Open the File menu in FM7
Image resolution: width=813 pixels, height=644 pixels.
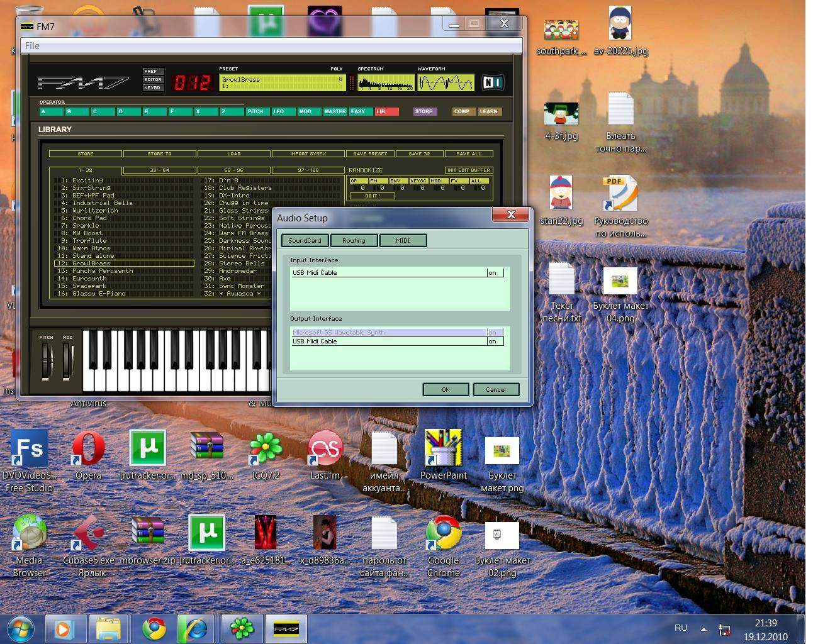32,45
